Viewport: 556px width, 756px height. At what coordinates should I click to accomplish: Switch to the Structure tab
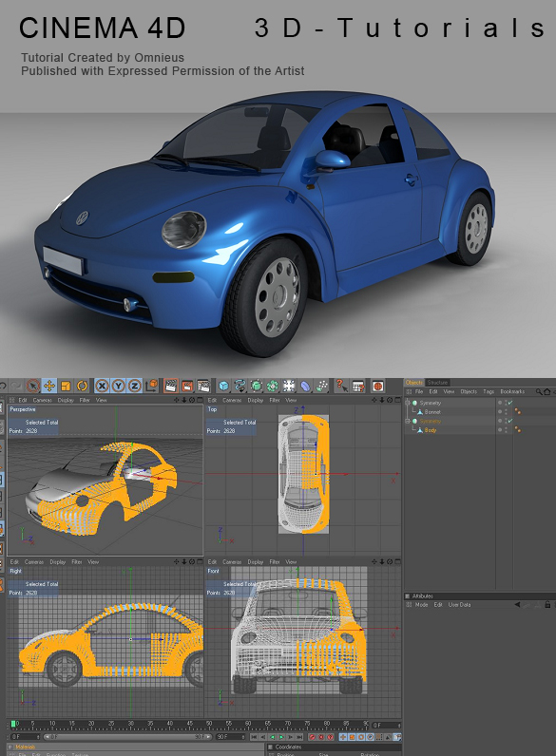tap(437, 383)
